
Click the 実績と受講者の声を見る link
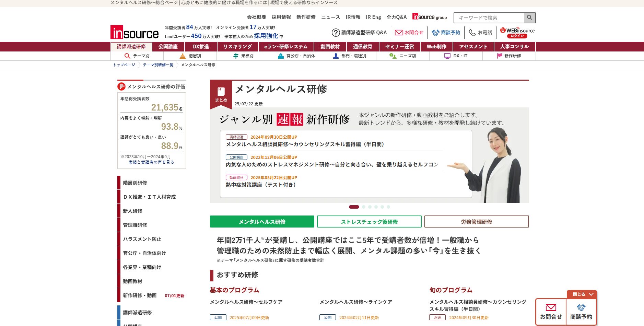[151, 162]
